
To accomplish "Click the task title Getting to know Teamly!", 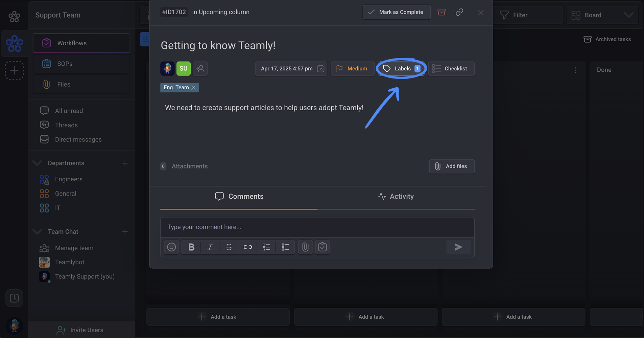I will [x=218, y=45].
